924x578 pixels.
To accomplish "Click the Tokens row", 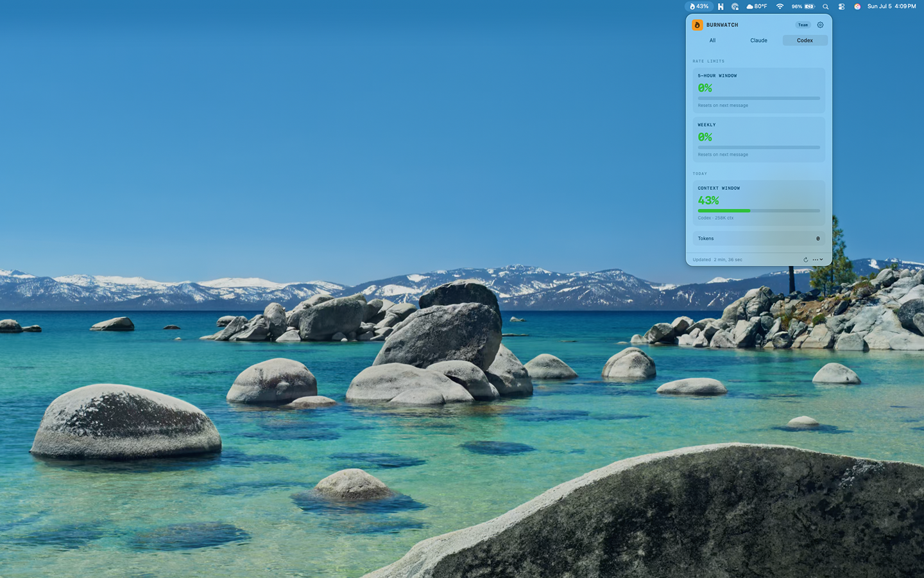I will click(x=758, y=238).
